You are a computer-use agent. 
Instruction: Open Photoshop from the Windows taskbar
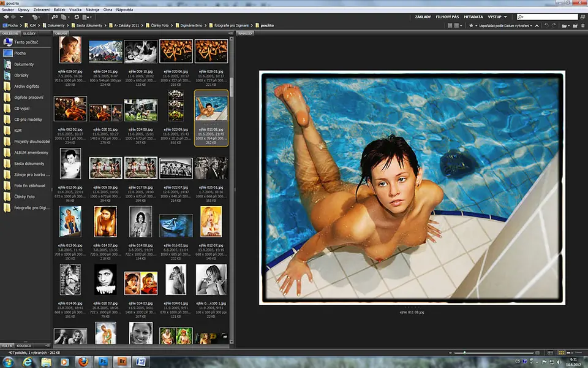[103, 362]
